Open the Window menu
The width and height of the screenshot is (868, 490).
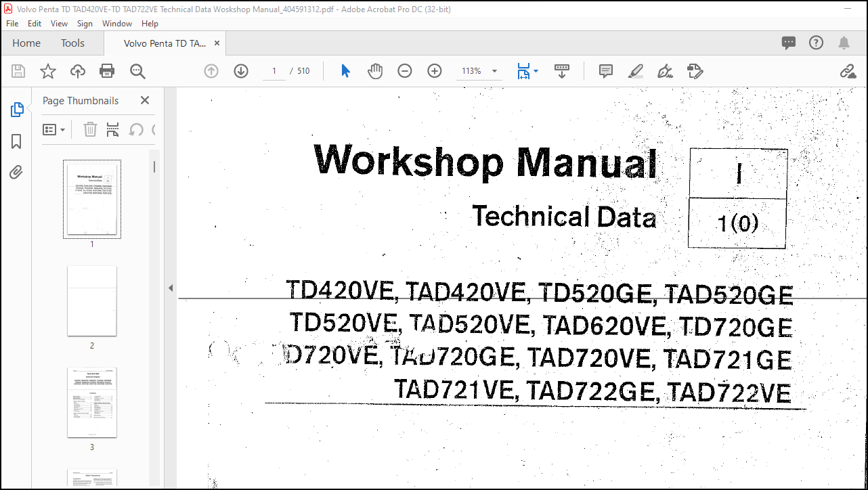point(117,23)
